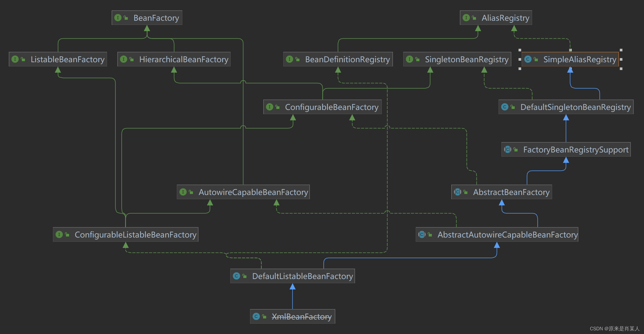Select the DefaultSingletonBeanRegistry label text

coord(576,107)
